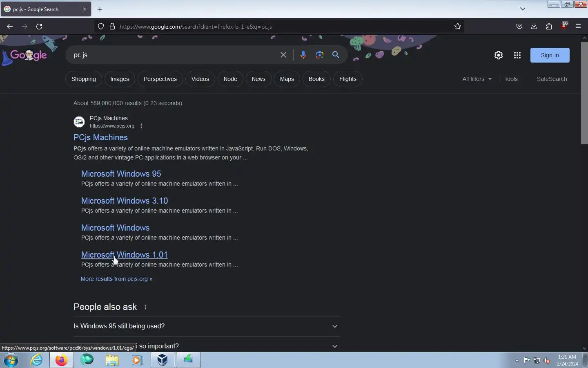588x368 pixels.
Task: Open People also ask options dots
Action: pyautogui.click(x=145, y=307)
